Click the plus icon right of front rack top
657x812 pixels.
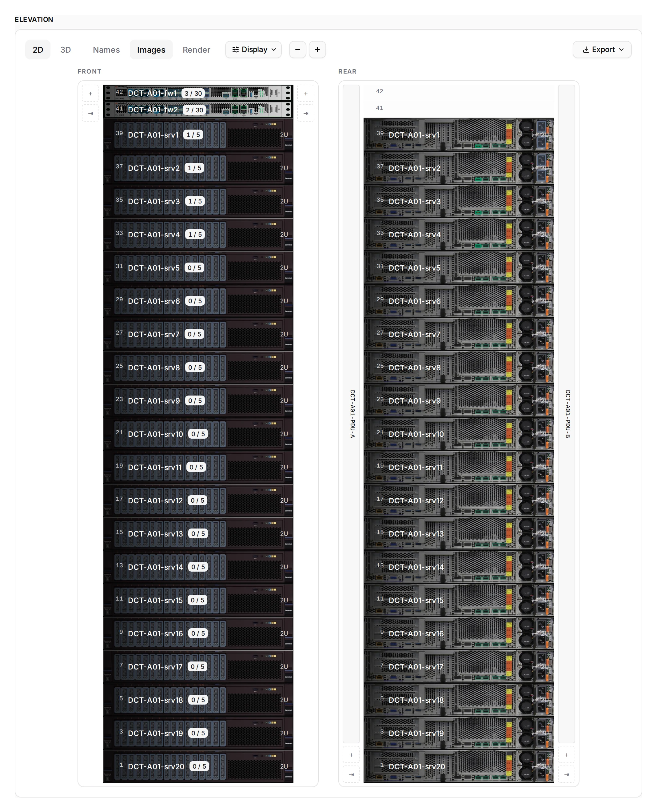pyautogui.click(x=306, y=94)
